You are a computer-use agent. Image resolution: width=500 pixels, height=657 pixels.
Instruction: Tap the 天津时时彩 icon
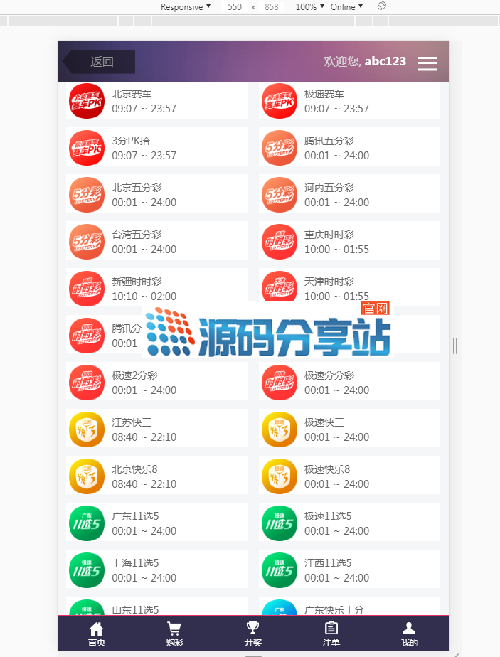coord(279,288)
